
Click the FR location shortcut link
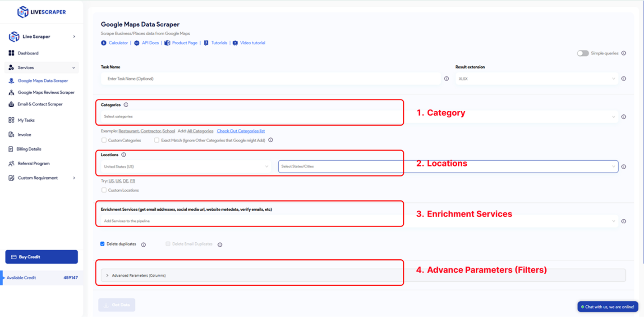click(x=133, y=181)
